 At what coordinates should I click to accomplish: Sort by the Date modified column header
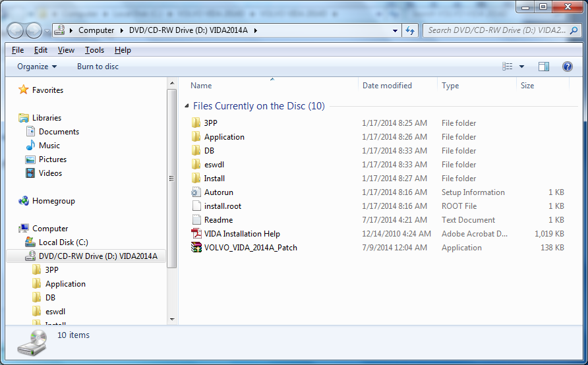tap(387, 86)
